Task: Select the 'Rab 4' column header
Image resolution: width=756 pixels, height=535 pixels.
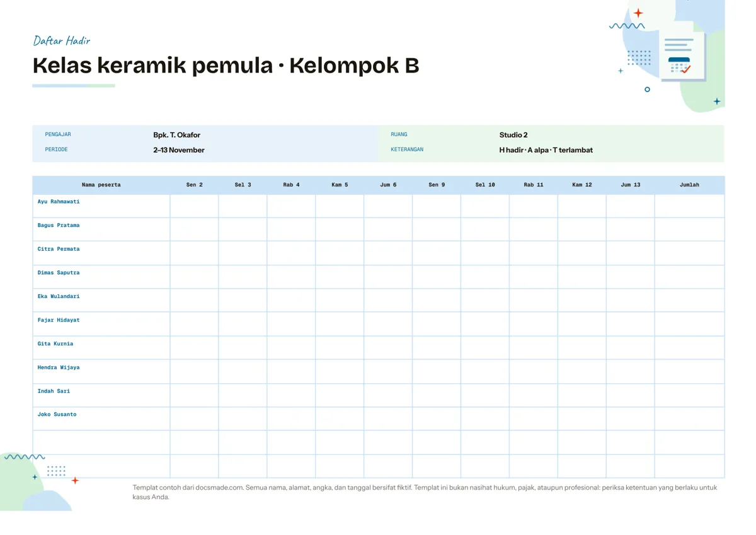Action: [292, 185]
